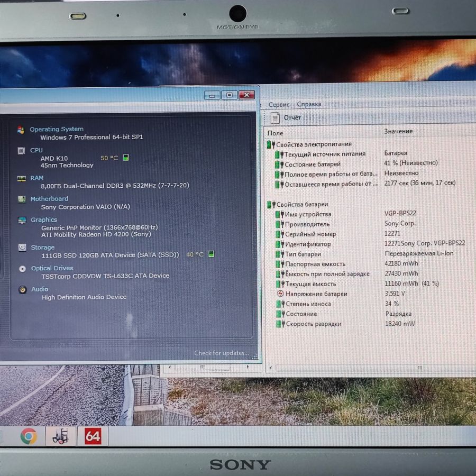
Task: Click the battery icon beside Тип батареи
Action: pos(280,254)
